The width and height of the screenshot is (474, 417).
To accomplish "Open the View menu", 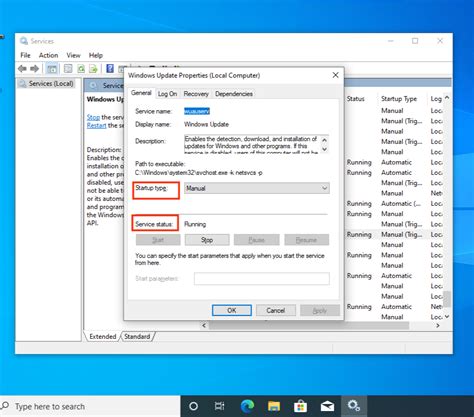I will (x=73, y=55).
